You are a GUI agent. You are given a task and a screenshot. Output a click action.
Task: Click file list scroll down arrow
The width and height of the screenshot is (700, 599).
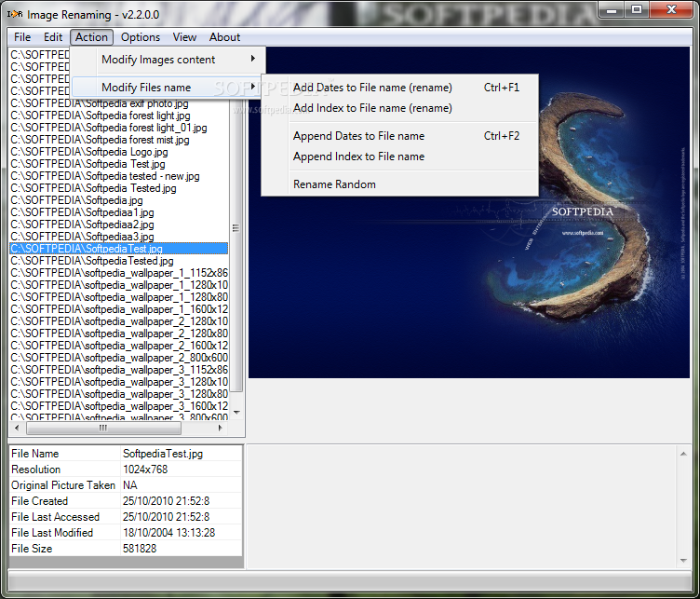pos(236,413)
